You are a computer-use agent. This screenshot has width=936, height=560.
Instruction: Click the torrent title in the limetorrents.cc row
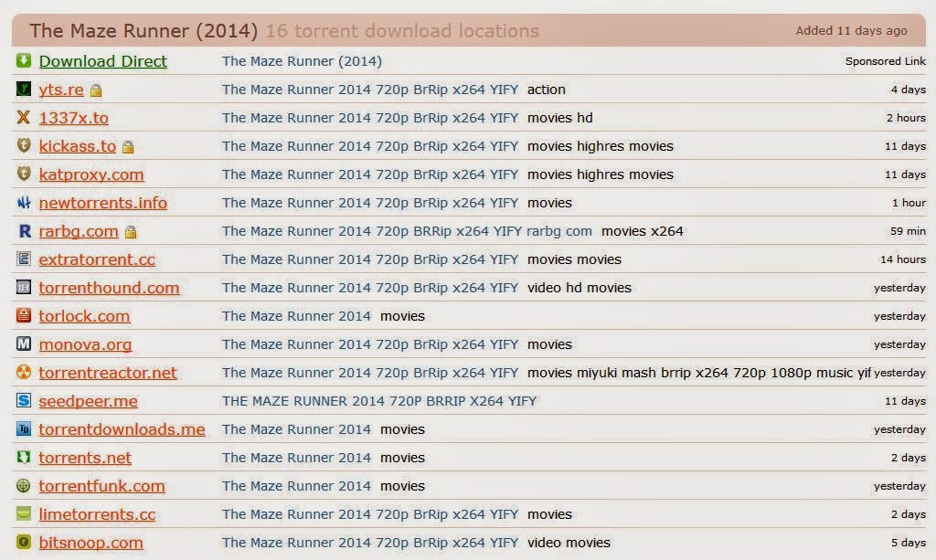(370, 514)
